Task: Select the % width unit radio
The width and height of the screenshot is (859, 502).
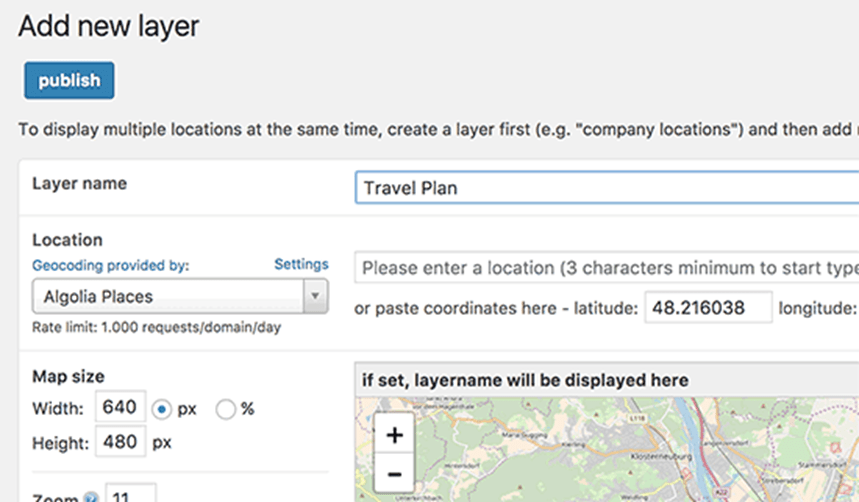Action: 226,409
